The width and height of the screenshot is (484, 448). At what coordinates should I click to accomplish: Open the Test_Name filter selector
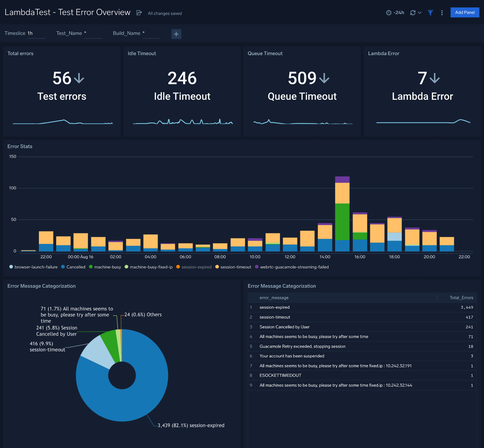click(x=93, y=33)
